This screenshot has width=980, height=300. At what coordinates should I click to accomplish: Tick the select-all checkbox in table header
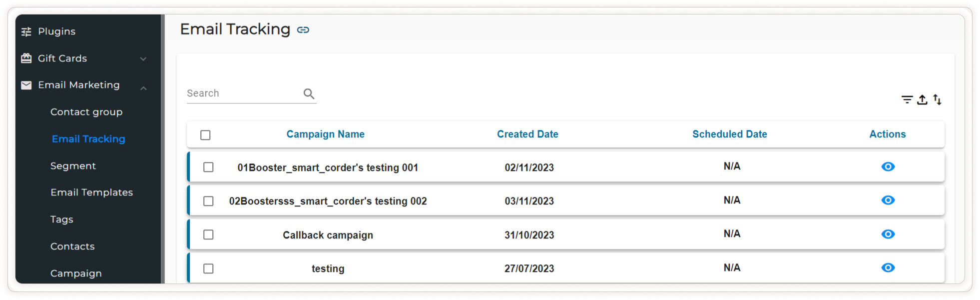click(x=205, y=135)
